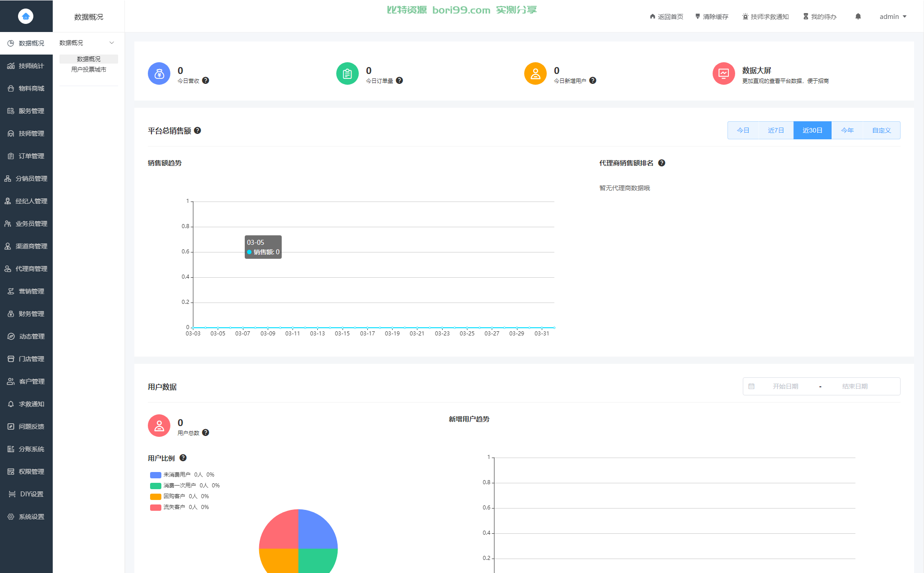Click the 营销管理 sidebar icon
The height and width of the screenshot is (573, 924).
pos(11,291)
